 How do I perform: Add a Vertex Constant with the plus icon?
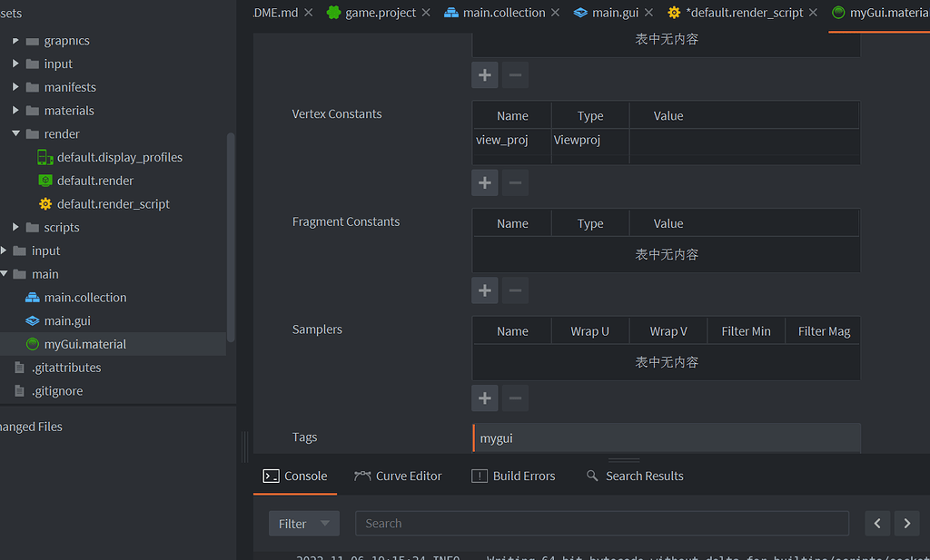click(x=484, y=182)
